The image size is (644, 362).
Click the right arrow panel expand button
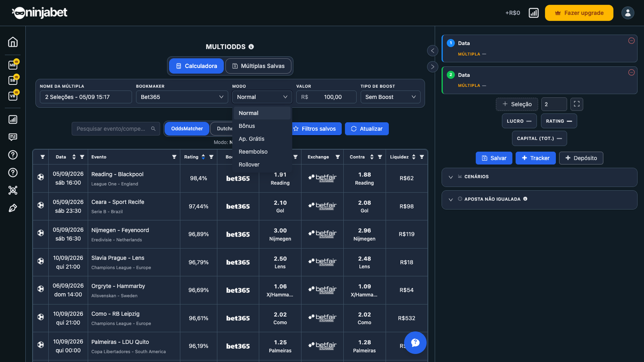point(432,67)
